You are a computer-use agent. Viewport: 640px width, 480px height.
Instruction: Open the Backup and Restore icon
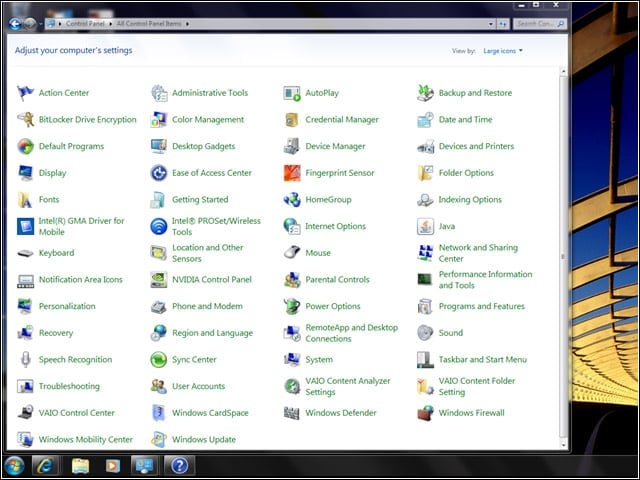click(425, 93)
